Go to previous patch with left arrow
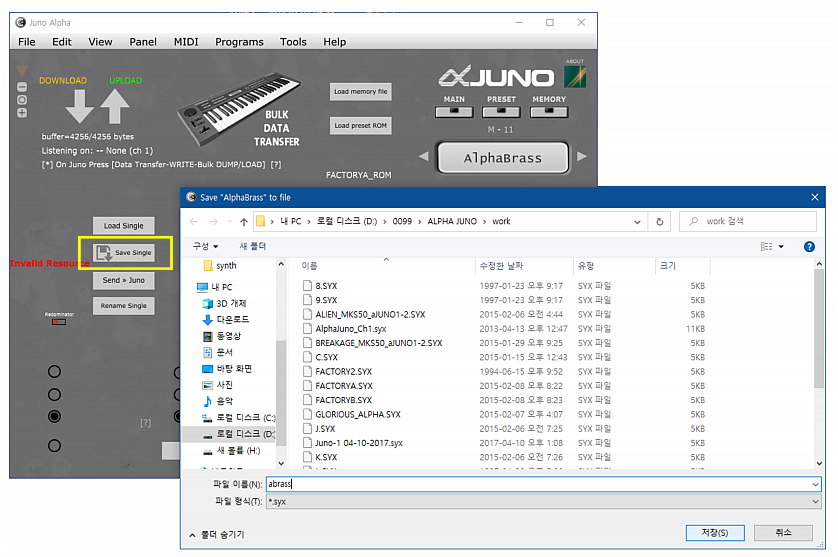 424,157
